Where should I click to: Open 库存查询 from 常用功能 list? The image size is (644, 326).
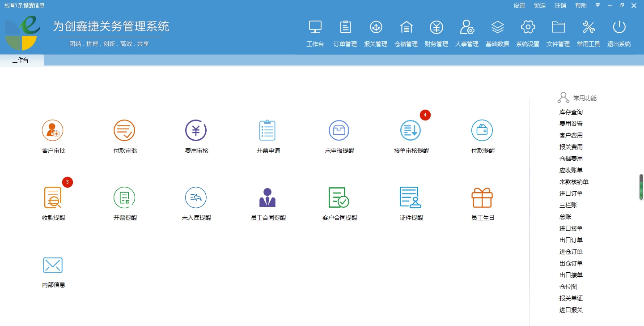tap(571, 112)
